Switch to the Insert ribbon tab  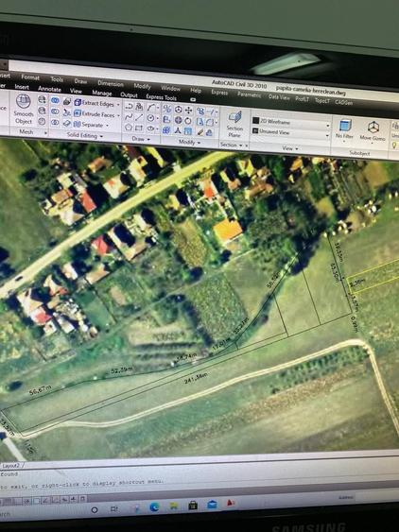tap(22, 87)
